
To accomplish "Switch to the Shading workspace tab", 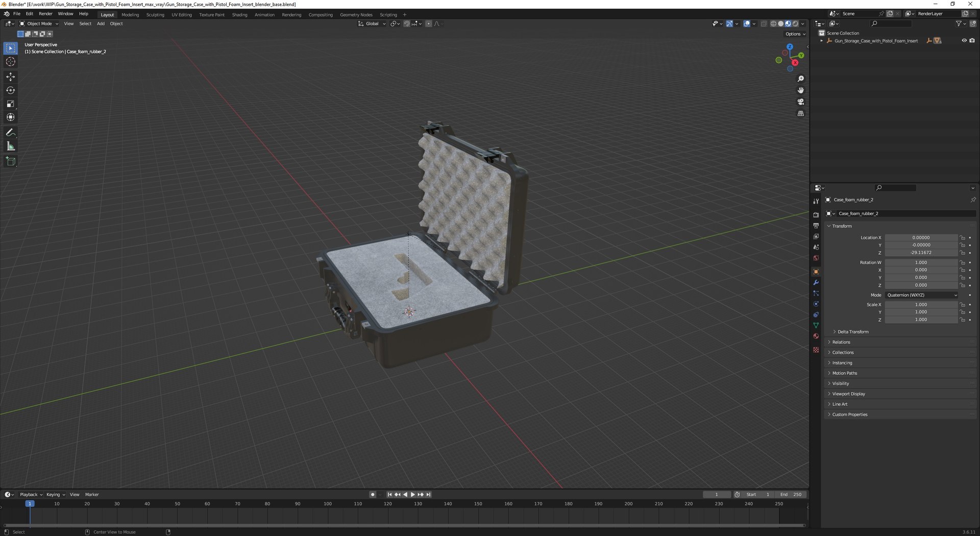I will point(239,15).
